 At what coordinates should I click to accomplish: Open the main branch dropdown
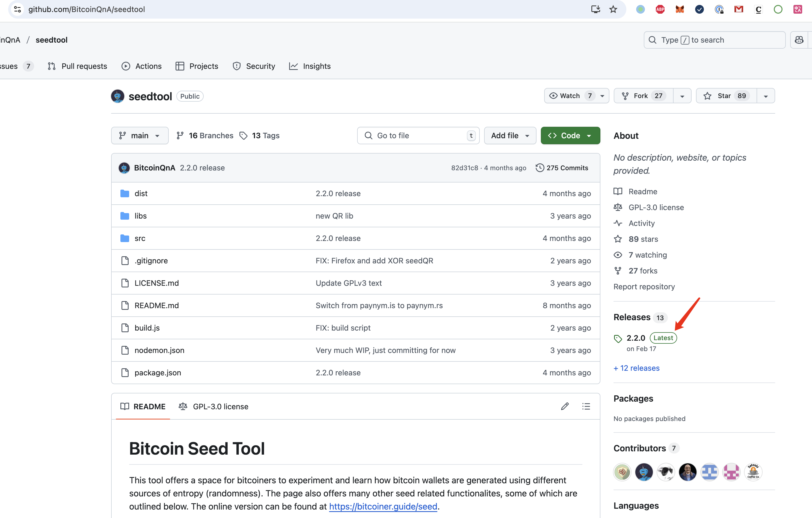140,136
